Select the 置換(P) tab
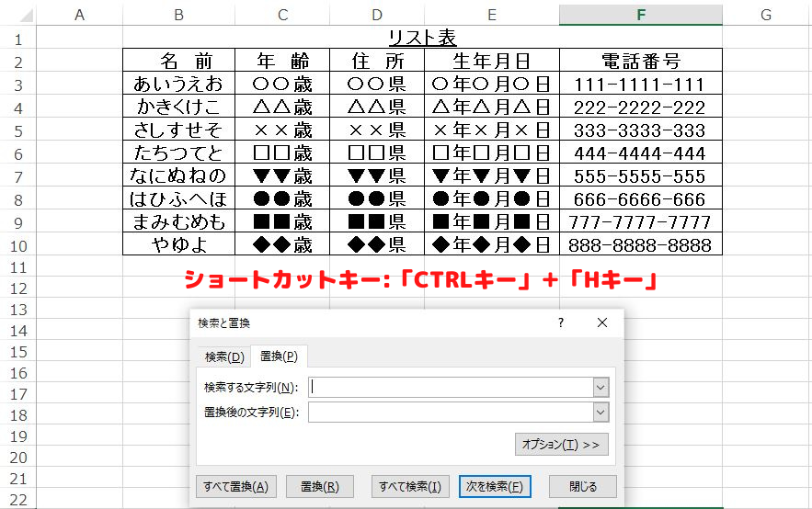The image size is (812, 509). coord(279,356)
